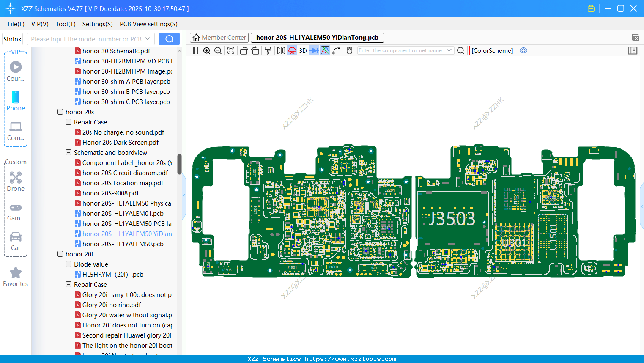This screenshot has height=363, width=644.
Task: Select the Game console category in sidebar
Action: point(16,212)
